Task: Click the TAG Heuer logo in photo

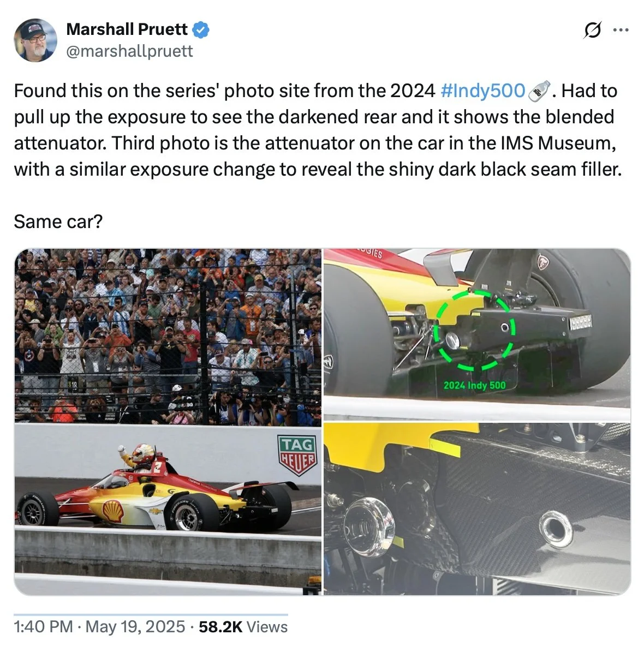Action: 297,455
